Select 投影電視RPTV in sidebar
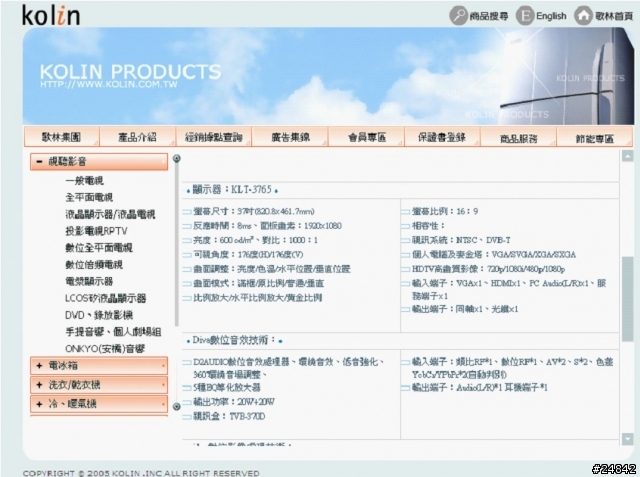Viewport: 640px width, 477px height. 96,231
